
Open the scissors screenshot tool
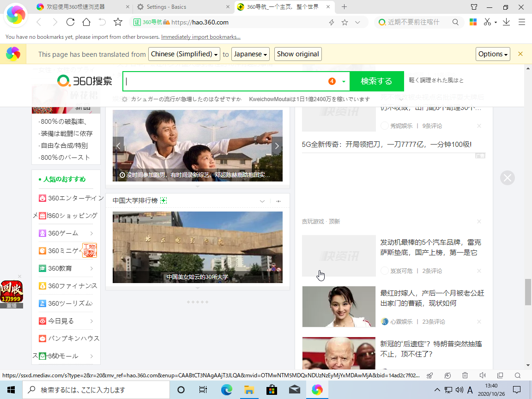[487, 22]
